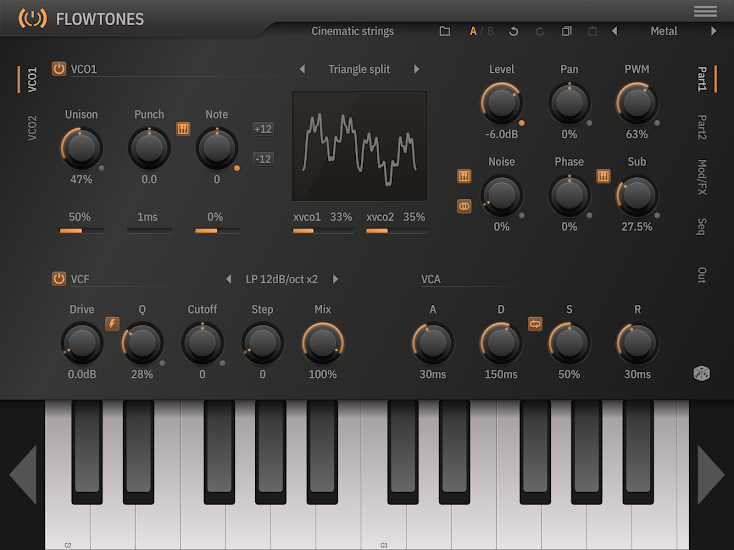
Task: Click the Mix knob in VCF
Action: [x=323, y=343]
